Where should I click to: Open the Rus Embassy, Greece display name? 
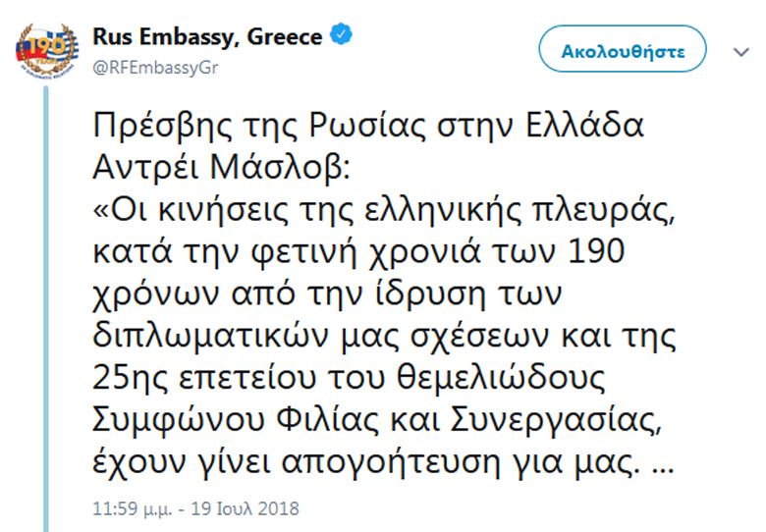207,37
